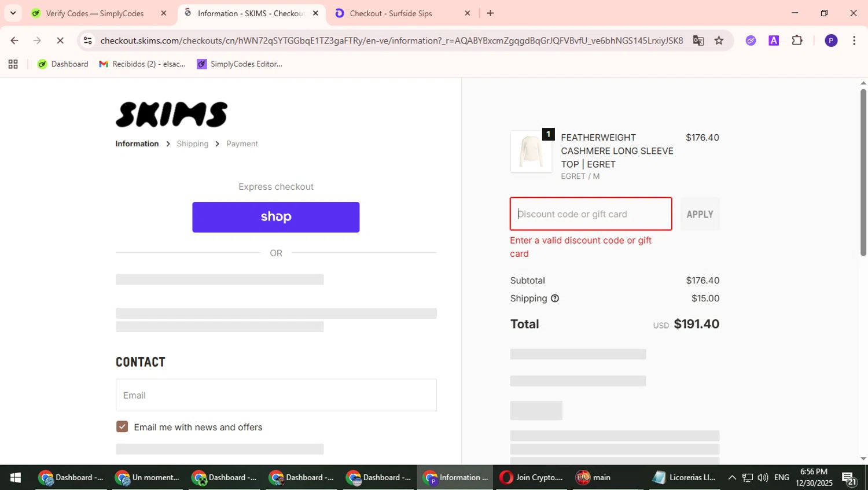This screenshot has width=868, height=490.
Task: Open the purple A extension icon
Action: click(774, 40)
